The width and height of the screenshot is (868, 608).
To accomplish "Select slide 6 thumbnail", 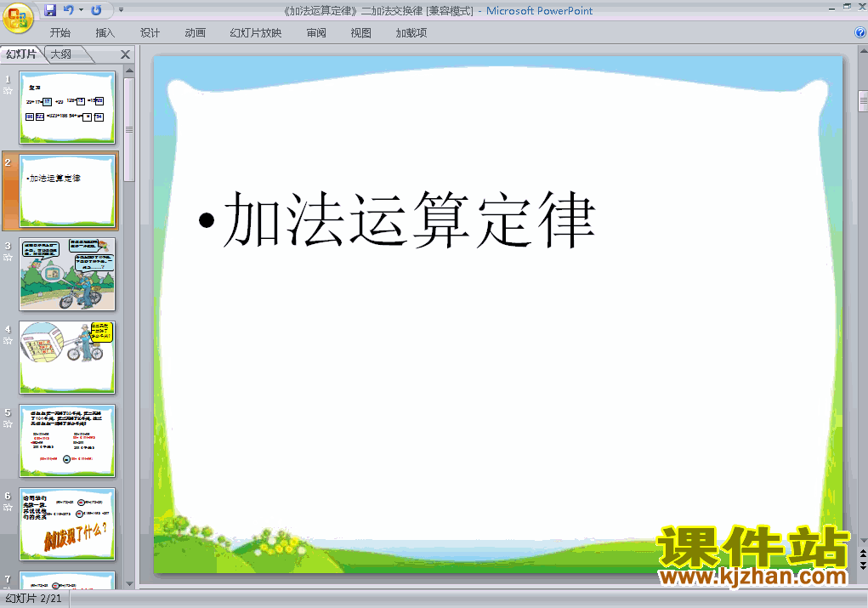I will [67, 525].
